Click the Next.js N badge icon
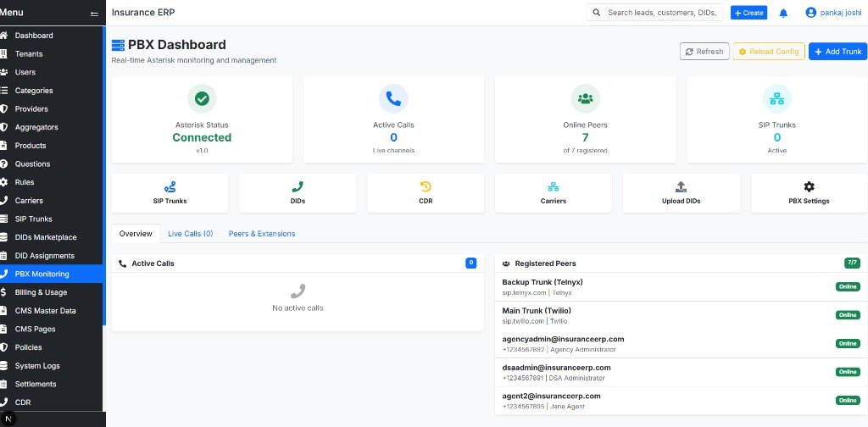This screenshot has height=427, width=868. [x=8, y=419]
